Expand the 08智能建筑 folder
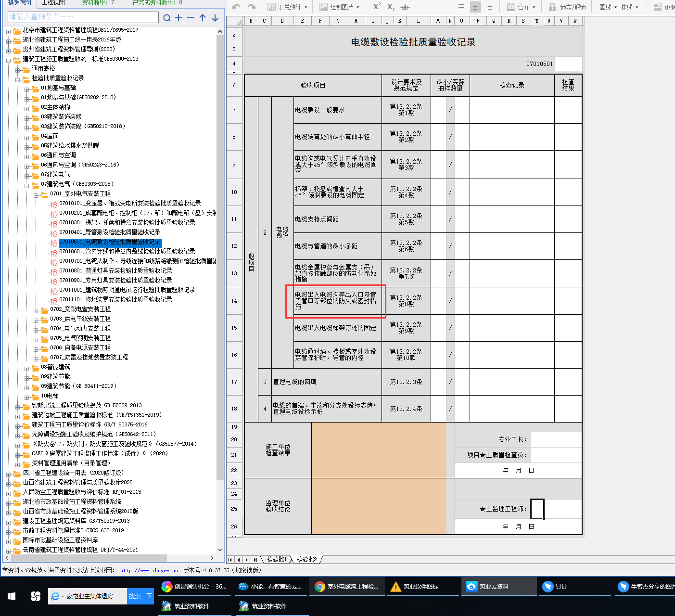The width and height of the screenshot is (675, 616). point(27,368)
